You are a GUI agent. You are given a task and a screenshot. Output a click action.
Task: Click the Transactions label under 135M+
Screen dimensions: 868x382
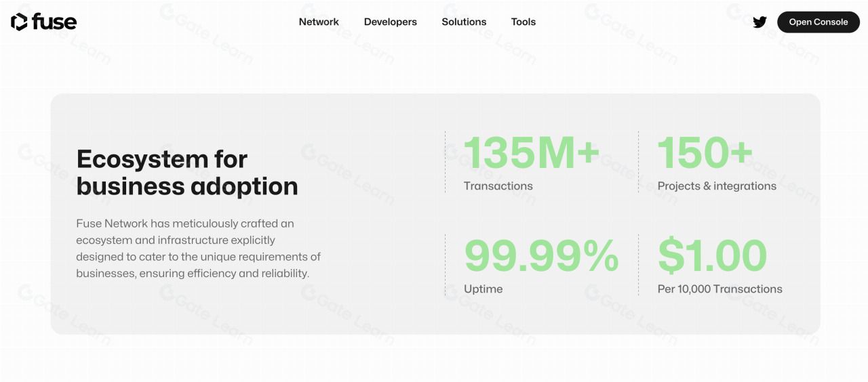498,186
